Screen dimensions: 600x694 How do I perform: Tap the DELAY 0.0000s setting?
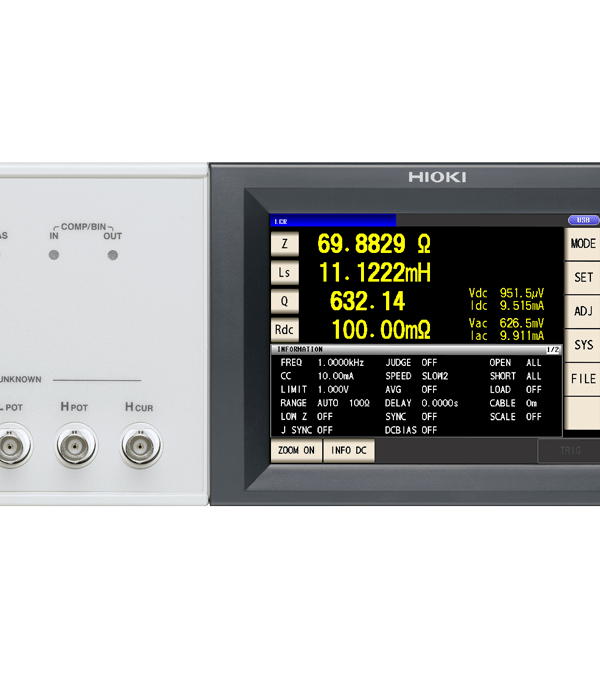422,403
